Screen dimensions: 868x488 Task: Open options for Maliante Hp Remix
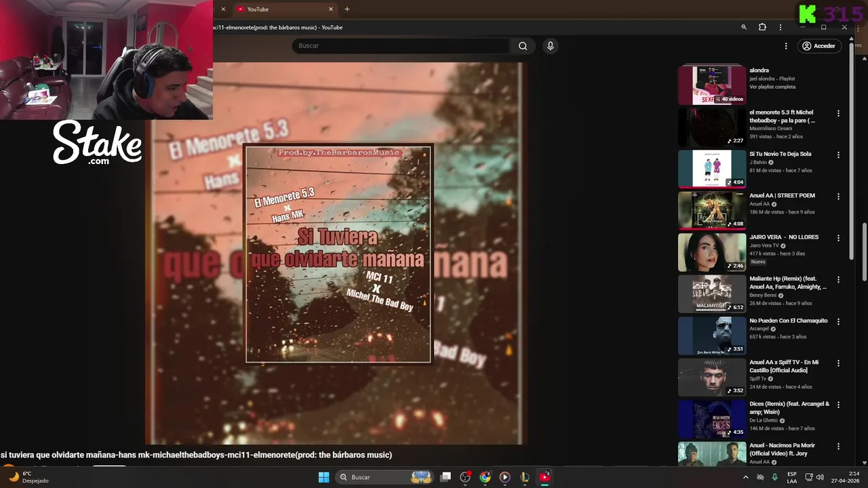(x=838, y=280)
